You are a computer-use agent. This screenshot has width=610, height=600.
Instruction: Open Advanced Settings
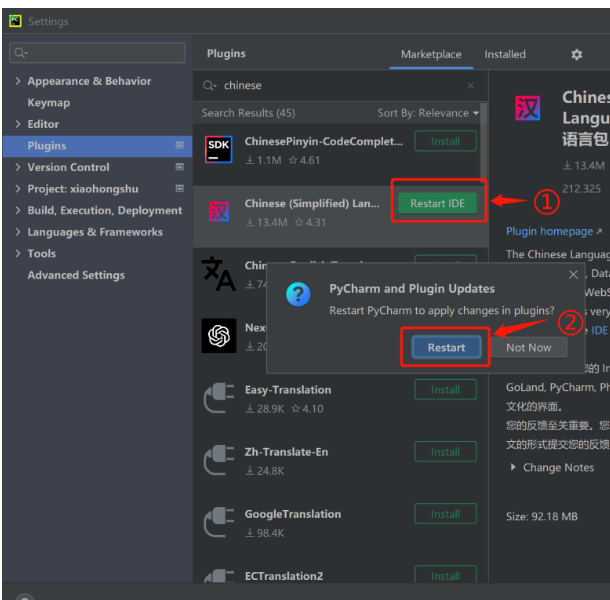(x=76, y=275)
